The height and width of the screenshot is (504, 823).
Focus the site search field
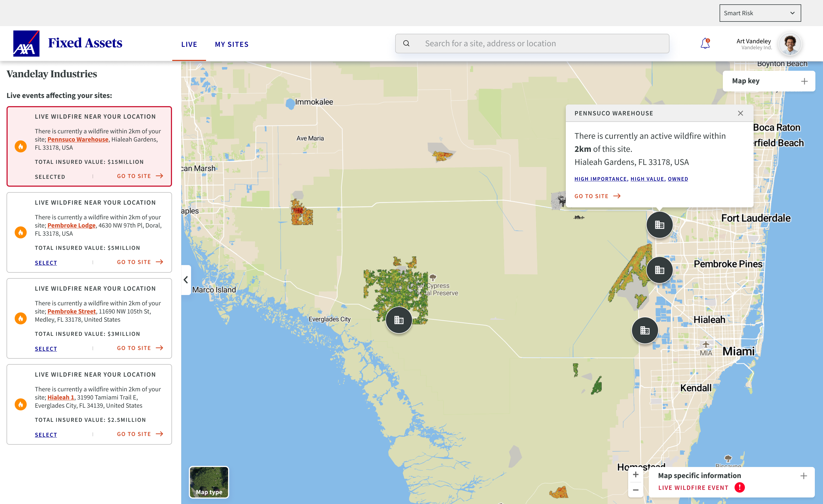point(532,44)
